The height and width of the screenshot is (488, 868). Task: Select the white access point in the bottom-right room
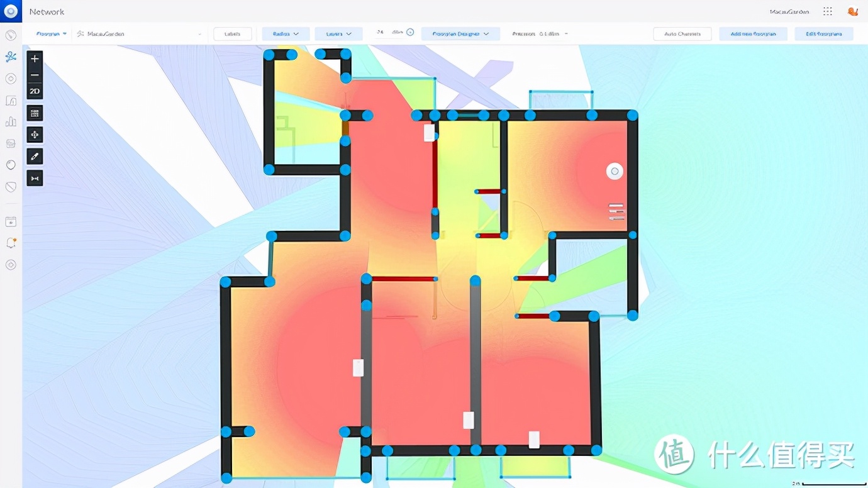pyautogui.click(x=534, y=440)
